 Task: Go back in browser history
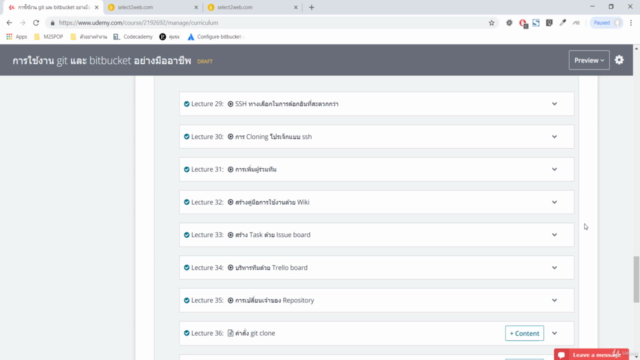pos(9,23)
